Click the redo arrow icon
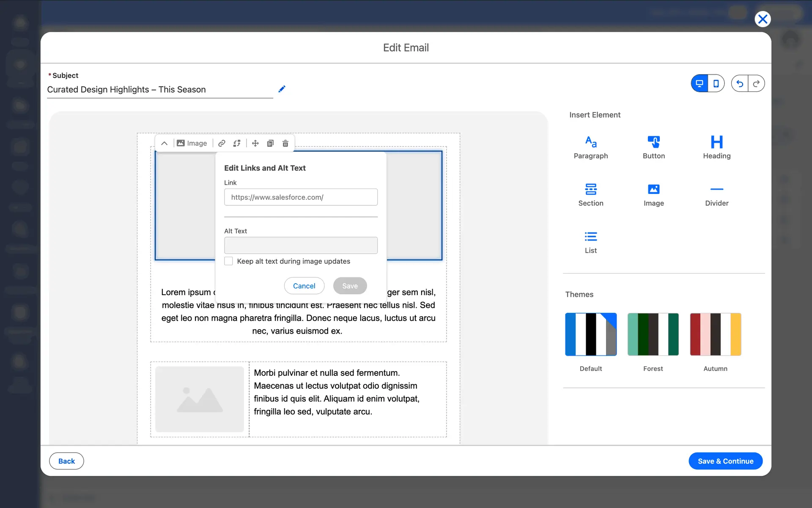Image resolution: width=812 pixels, height=508 pixels. 756,83
